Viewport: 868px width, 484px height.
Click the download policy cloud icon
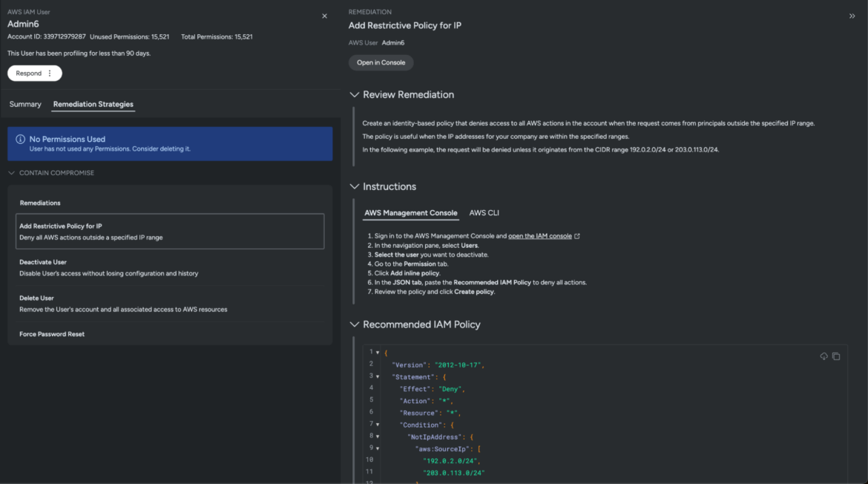click(823, 356)
